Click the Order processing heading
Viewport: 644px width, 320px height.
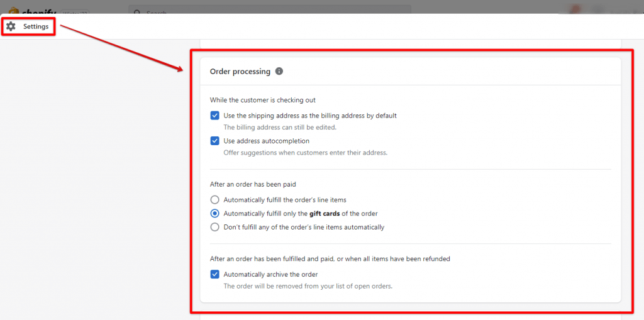coord(240,72)
